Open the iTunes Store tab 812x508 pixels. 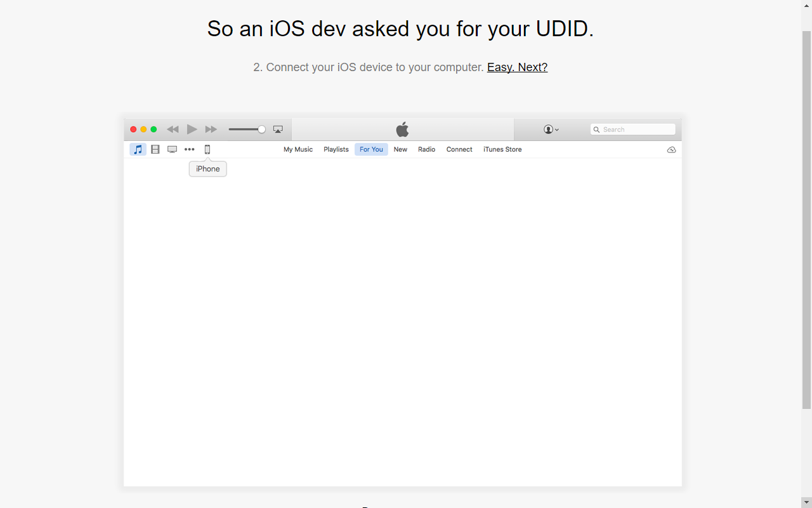tap(502, 149)
